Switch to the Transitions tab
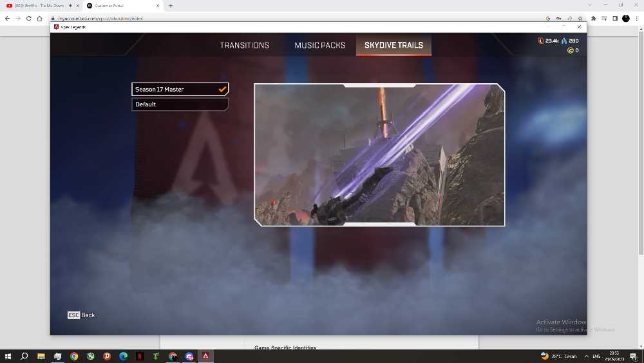Screen dimensions: 644x363 [244, 45]
